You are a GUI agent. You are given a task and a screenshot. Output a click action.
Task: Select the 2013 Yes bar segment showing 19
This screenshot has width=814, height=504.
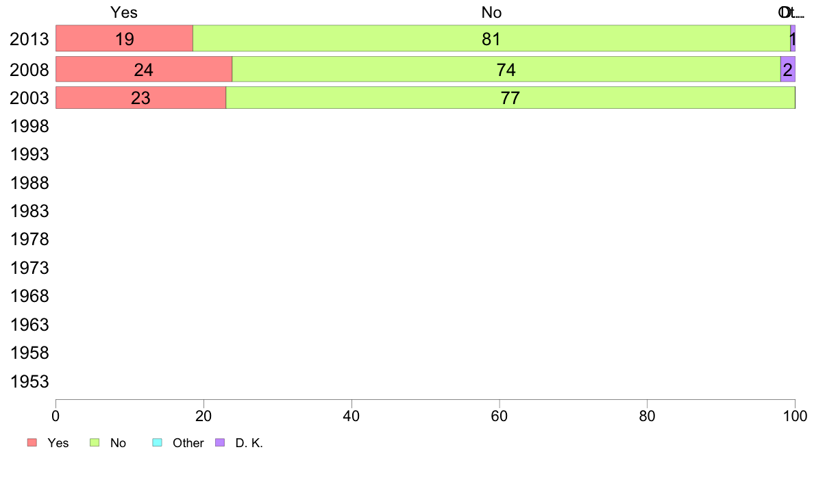pyautogui.click(x=125, y=38)
